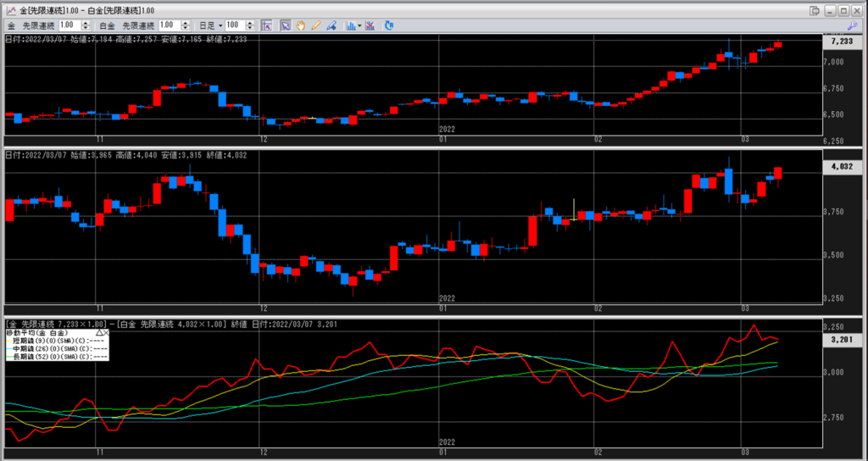
Task: Activate the hand pan tool
Action: coord(301,25)
